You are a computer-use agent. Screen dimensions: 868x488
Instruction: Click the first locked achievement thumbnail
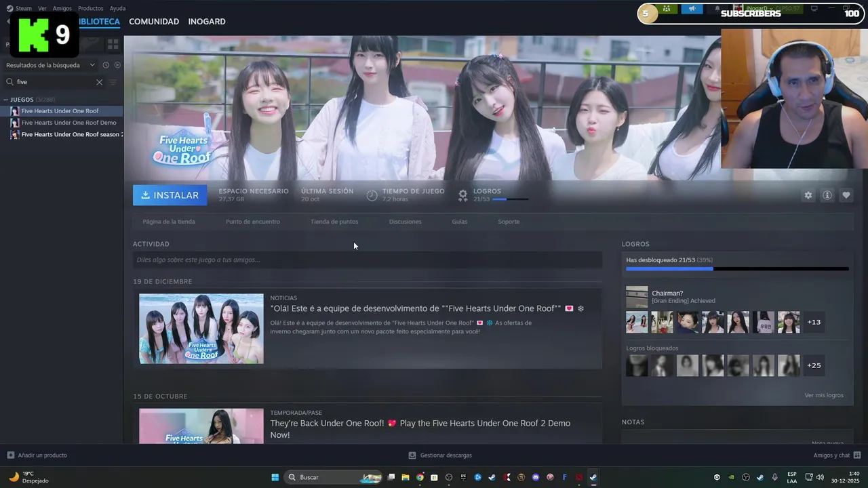(637, 365)
